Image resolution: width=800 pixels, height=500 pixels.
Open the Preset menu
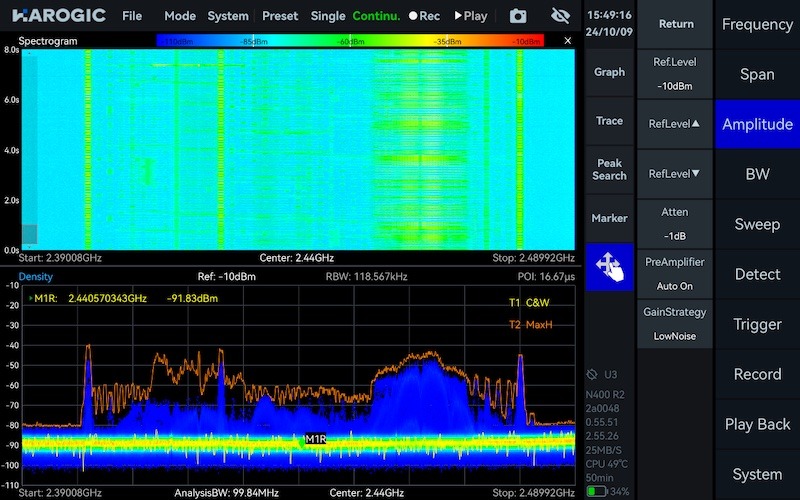(280, 16)
